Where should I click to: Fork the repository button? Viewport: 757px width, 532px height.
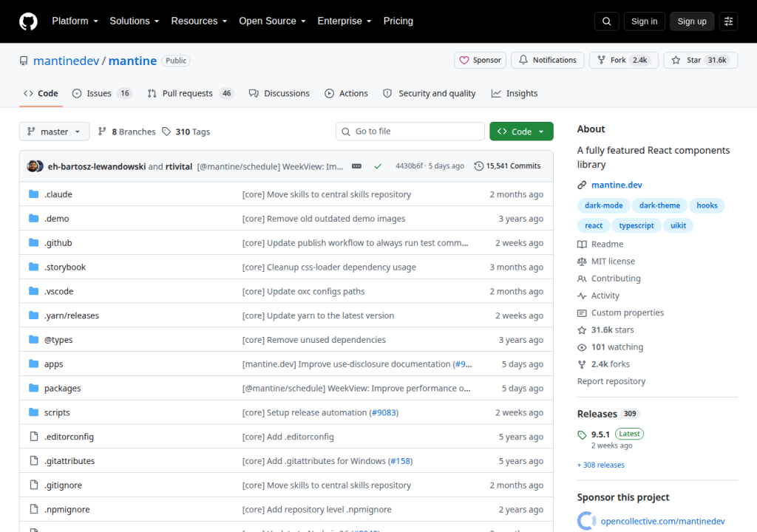click(624, 61)
